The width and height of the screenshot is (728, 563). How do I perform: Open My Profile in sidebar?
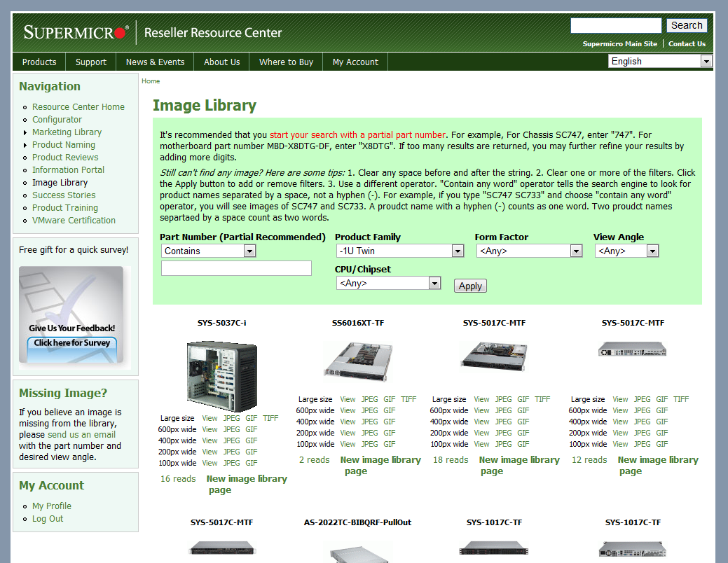pyautogui.click(x=52, y=506)
